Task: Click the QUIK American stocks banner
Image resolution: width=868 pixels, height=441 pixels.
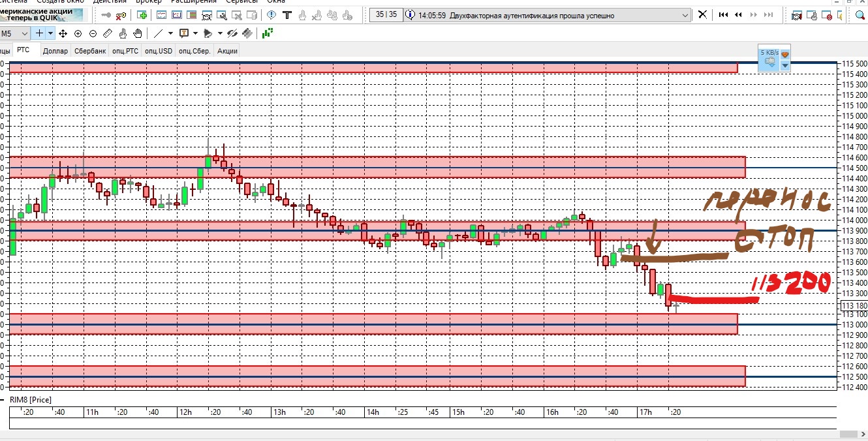Action: pos(41,15)
